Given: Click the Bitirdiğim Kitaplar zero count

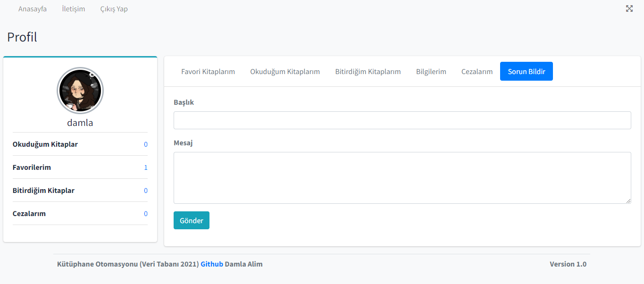Looking at the screenshot, I should [146, 190].
